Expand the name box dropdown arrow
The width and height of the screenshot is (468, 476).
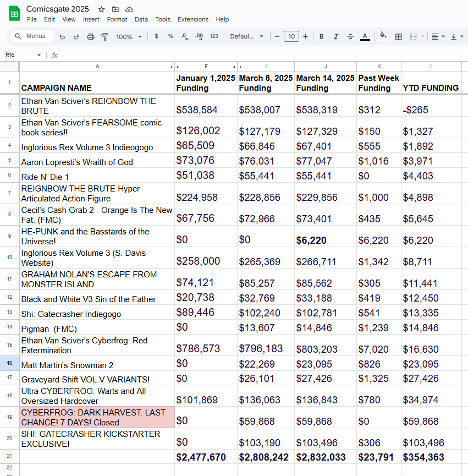coord(39,55)
